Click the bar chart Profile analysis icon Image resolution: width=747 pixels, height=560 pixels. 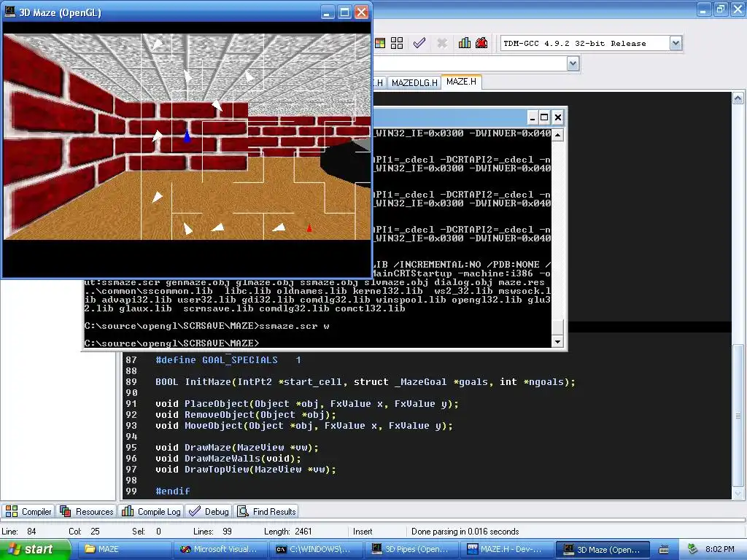pyautogui.click(x=465, y=43)
